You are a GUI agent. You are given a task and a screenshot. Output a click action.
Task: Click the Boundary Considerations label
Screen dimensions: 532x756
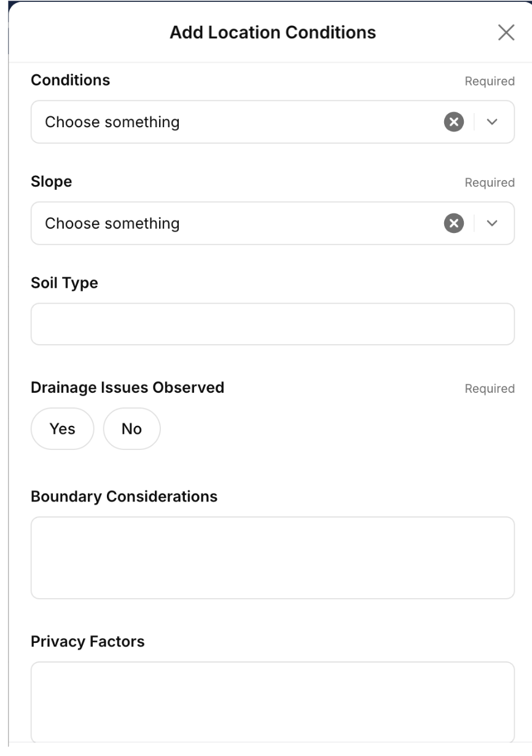point(124,496)
